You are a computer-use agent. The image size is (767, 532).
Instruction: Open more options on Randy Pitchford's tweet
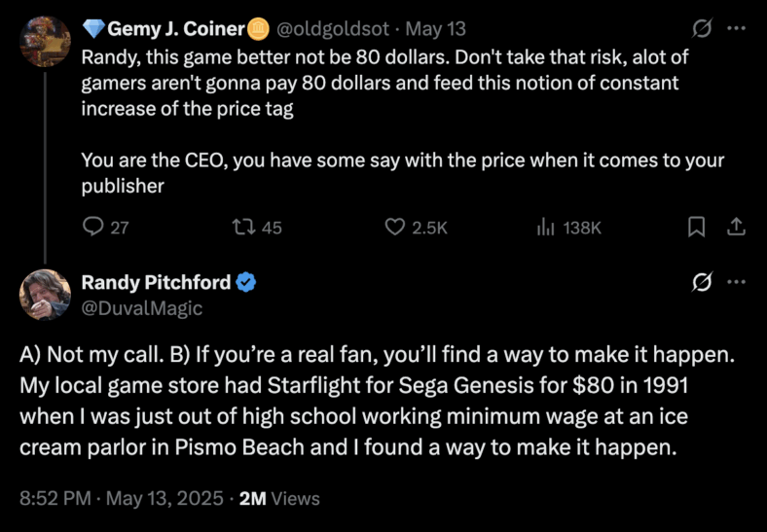[738, 283]
